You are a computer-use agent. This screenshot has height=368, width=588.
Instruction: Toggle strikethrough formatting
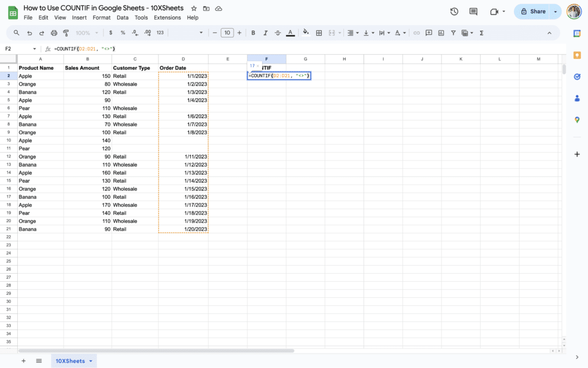tap(276, 33)
